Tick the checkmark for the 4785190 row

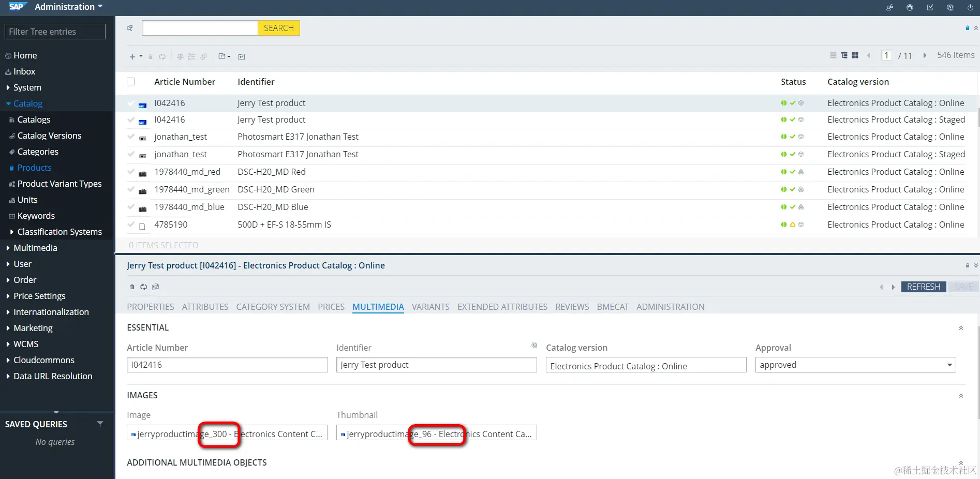[131, 224]
